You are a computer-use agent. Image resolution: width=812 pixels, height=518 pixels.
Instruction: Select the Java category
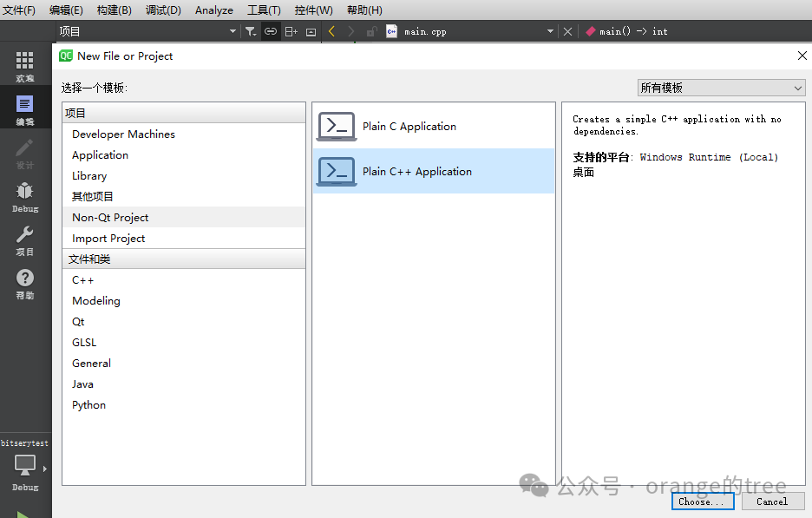click(x=184, y=384)
